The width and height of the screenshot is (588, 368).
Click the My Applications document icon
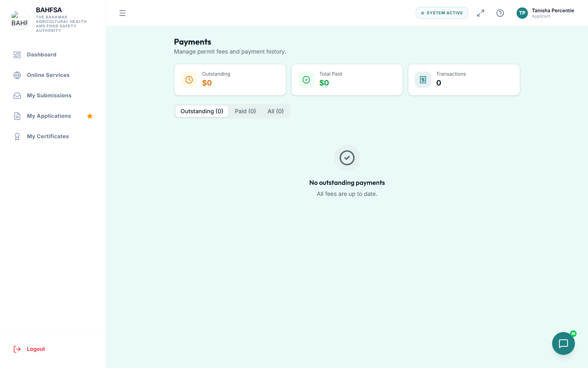pos(17,116)
